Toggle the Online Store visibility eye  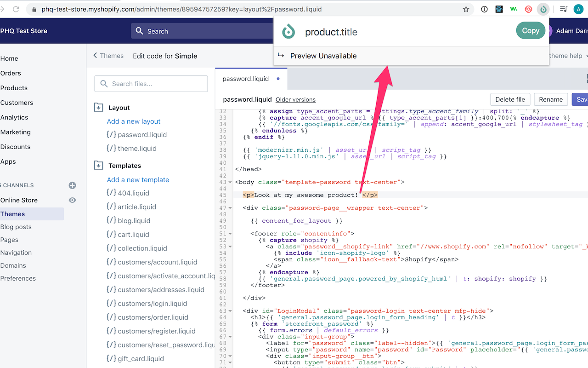click(72, 200)
